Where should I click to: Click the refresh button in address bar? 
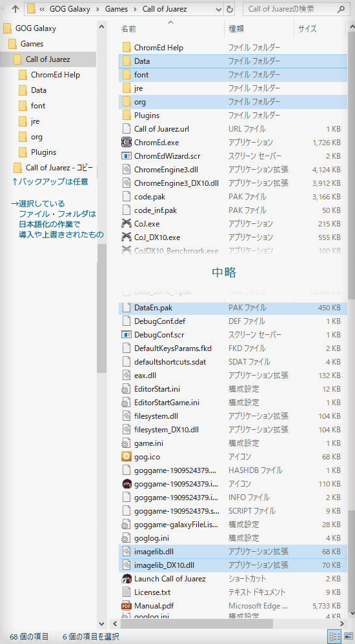click(x=230, y=8)
